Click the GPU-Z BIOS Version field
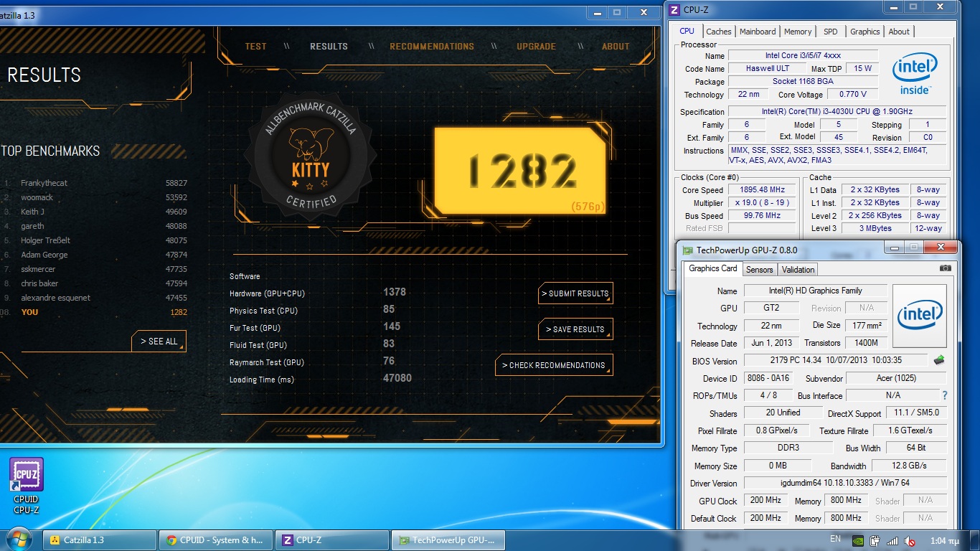980x551 pixels. tap(836, 360)
